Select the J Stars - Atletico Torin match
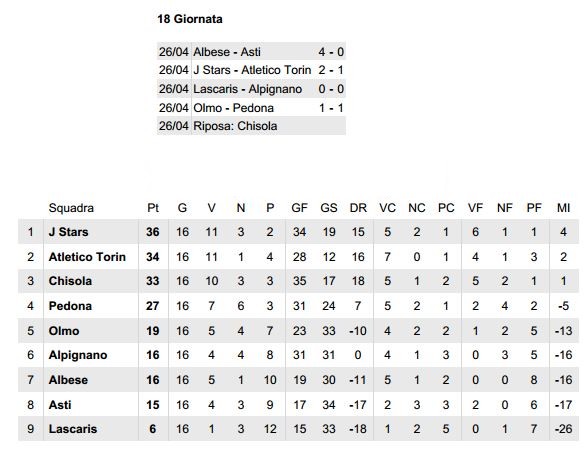Image resolution: width=588 pixels, height=458 pixels. click(252, 70)
